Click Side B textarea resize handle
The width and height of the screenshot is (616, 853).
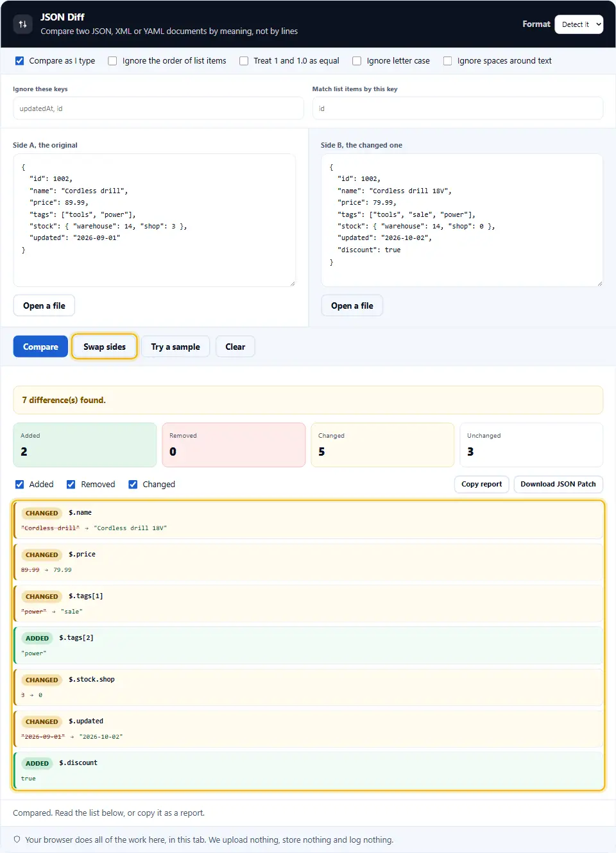(600, 283)
